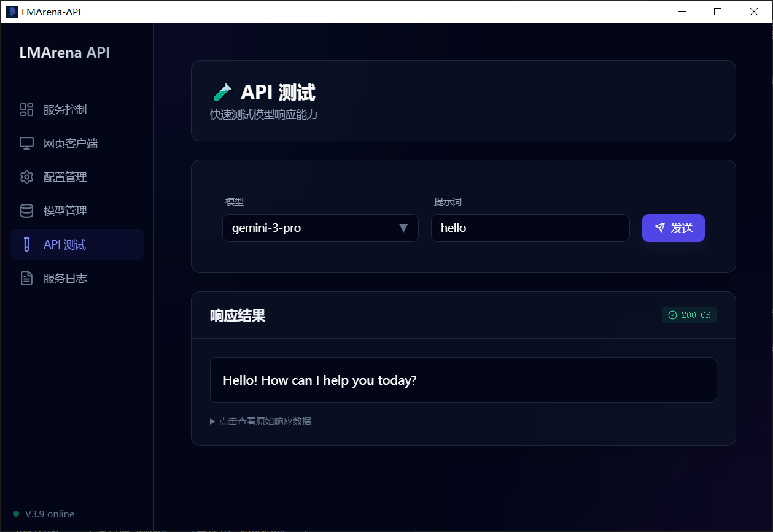Image resolution: width=773 pixels, height=532 pixels.
Task: Click the paper plane icon on the send button
Action: pos(659,228)
